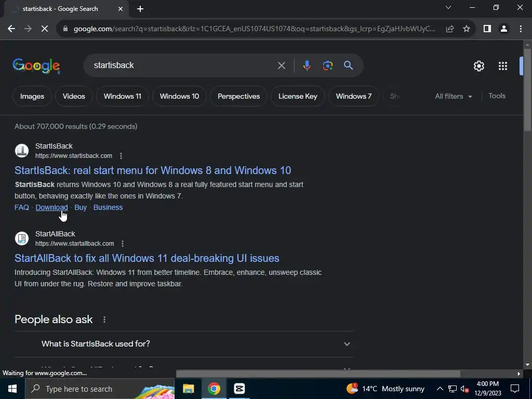Open the clock showing 4:00 PM
Viewport: 532px width, 399px height.
pos(487,389)
